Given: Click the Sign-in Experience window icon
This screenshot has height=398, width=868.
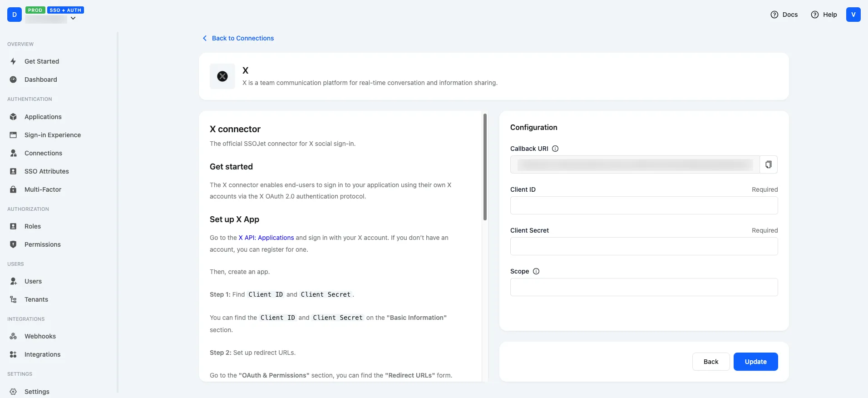Looking at the screenshot, I should click(13, 135).
